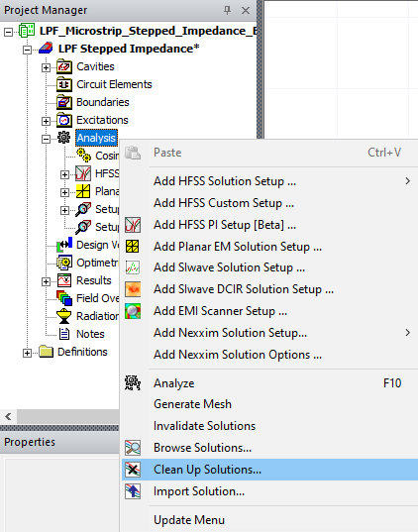Click the Analyze gears icon in context menu
The image size is (418, 532).
[x=133, y=383]
